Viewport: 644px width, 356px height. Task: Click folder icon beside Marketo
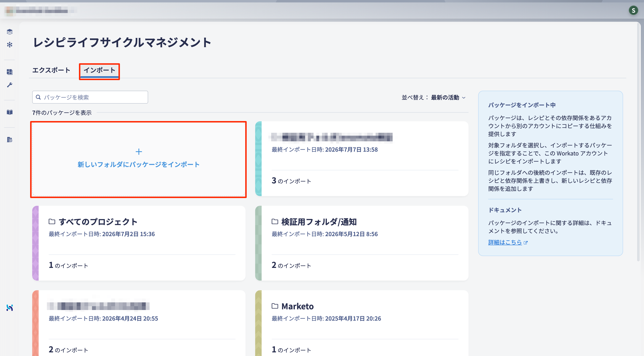pyautogui.click(x=275, y=306)
